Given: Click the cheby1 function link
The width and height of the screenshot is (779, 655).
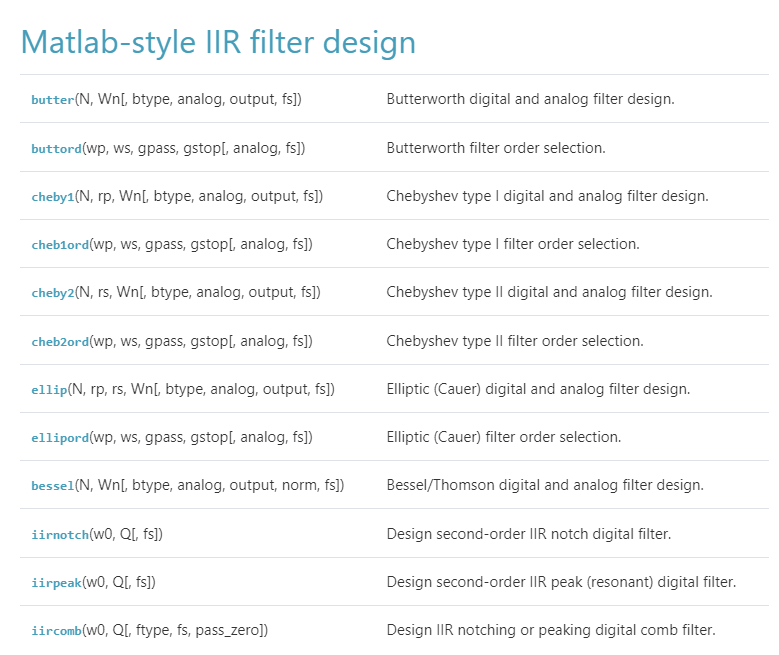Looking at the screenshot, I should [x=53, y=196].
